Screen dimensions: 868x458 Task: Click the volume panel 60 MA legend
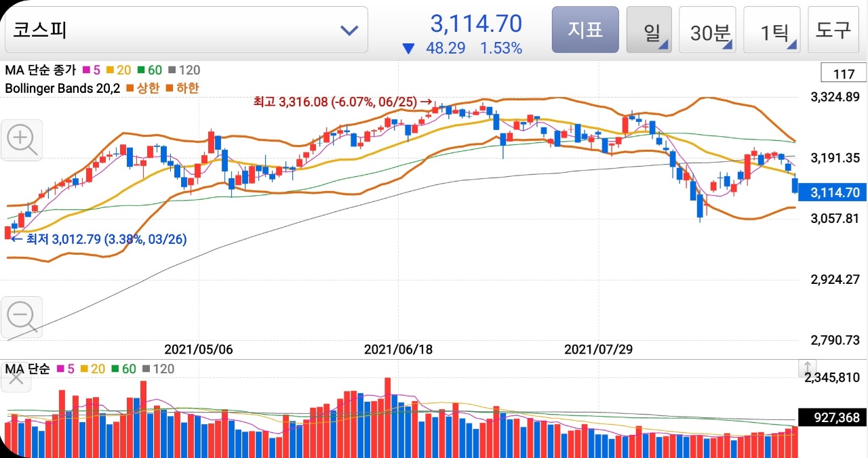point(123,369)
